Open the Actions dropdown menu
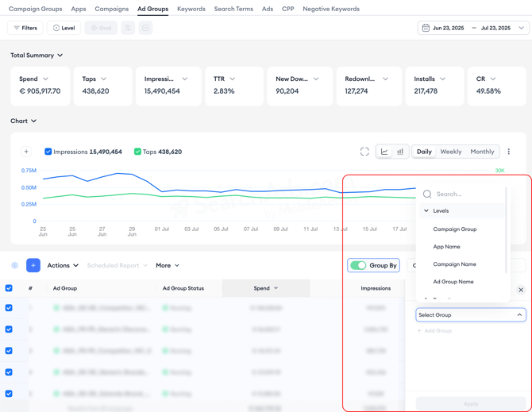This screenshot has width=532, height=412. 63,265
